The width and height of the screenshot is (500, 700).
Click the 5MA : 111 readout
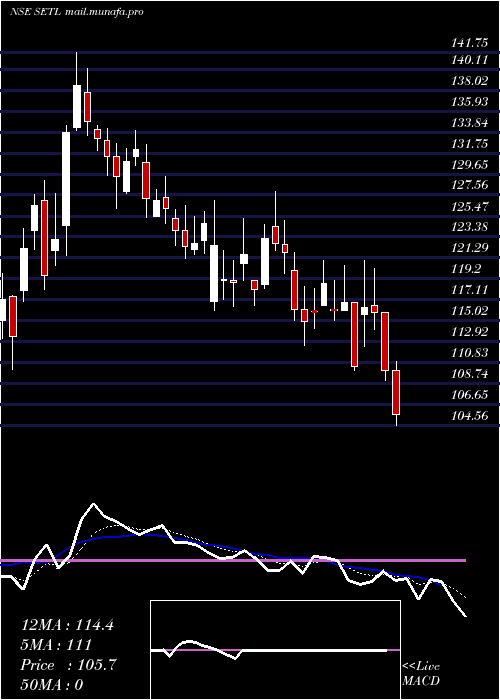(x=56, y=645)
